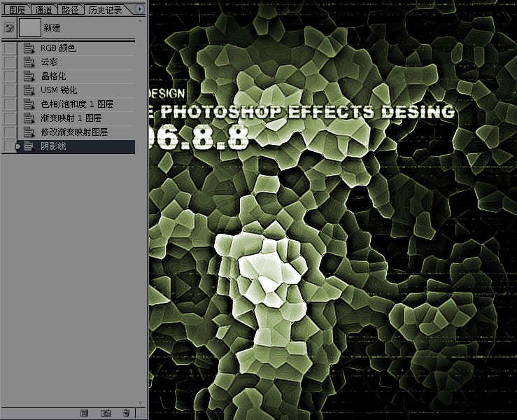The height and width of the screenshot is (420, 517).
Task: Select the 修改渐变映射图层 history state
Action: tap(76, 132)
